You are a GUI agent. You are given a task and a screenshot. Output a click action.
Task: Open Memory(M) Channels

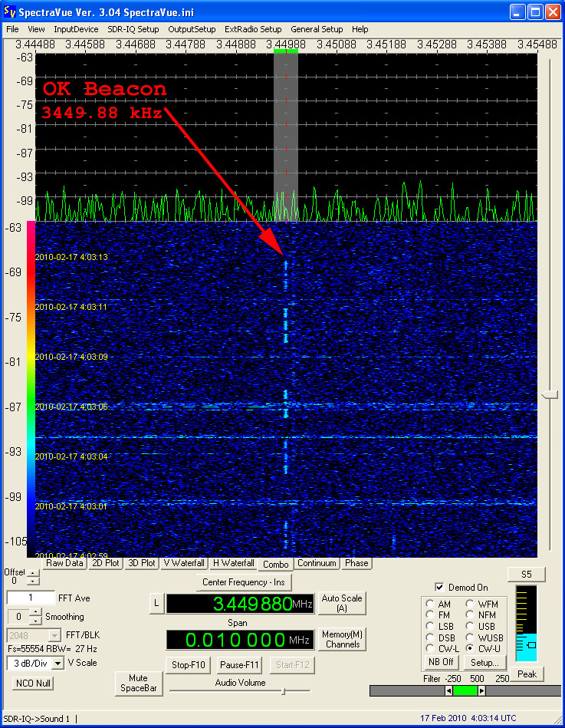[x=342, y=639]
